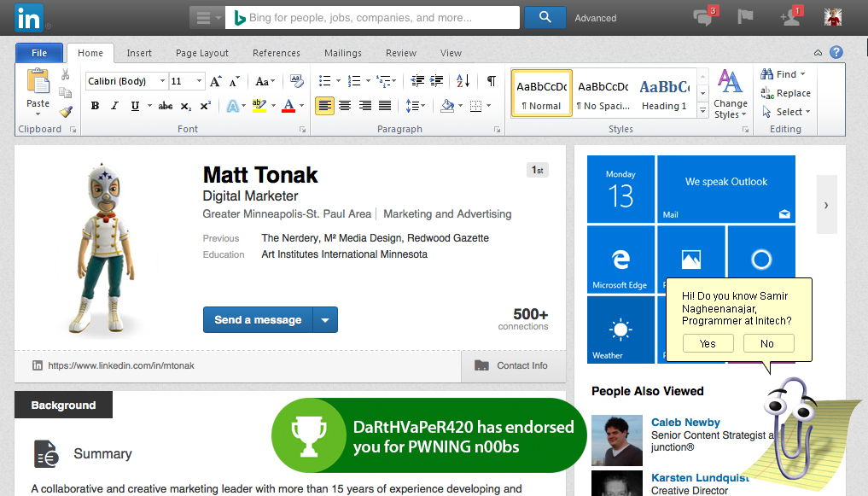The image size is (868, 496).
Task: Toggle Superscript formatting
Action: (x=206, y=106)
